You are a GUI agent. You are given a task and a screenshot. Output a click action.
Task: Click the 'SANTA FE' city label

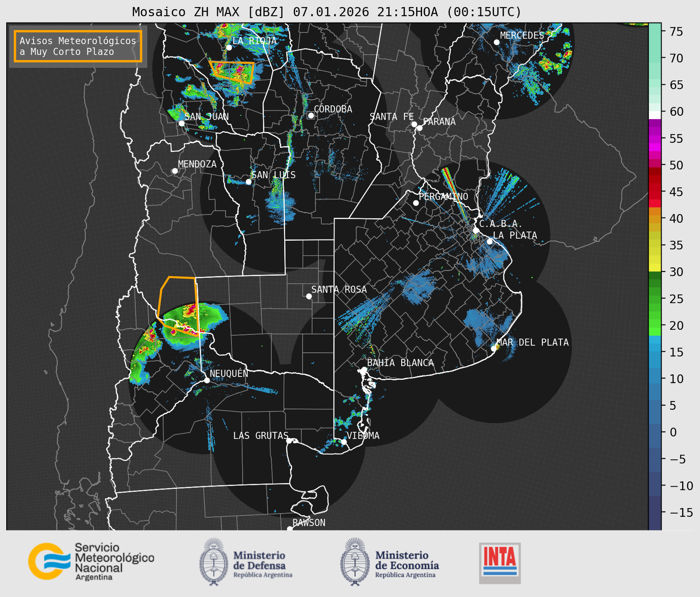point(392,117)
